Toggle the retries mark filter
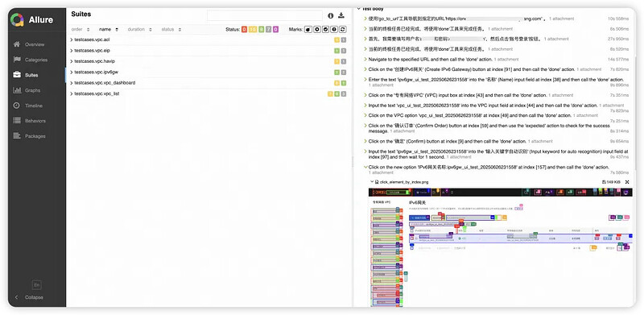The height and width of the screenshot is (315, 644). tap(343, 30)
